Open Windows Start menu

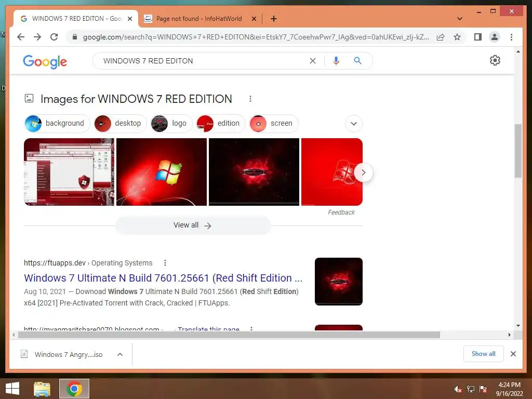point(12,389)
